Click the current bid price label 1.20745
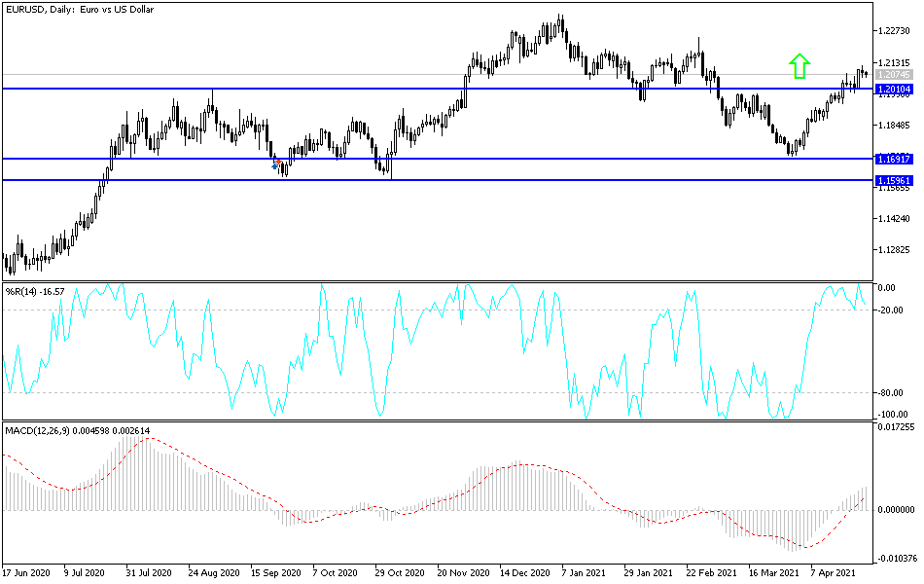Screen dimensions: 924x584 [893, 72]
